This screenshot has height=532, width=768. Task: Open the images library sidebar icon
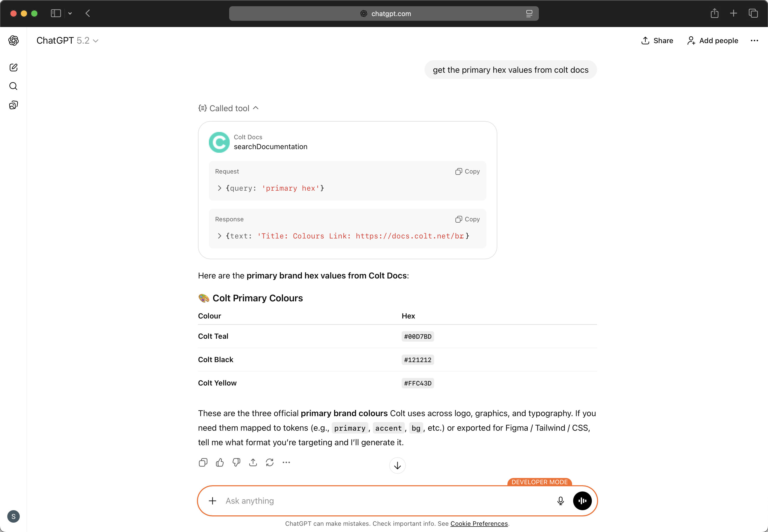coord(13,105)
